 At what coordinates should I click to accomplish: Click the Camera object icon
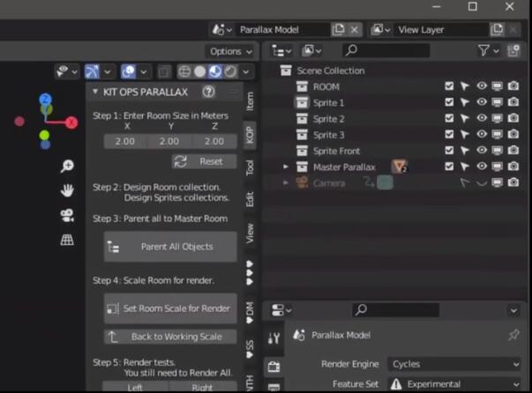tap(302, 182)
